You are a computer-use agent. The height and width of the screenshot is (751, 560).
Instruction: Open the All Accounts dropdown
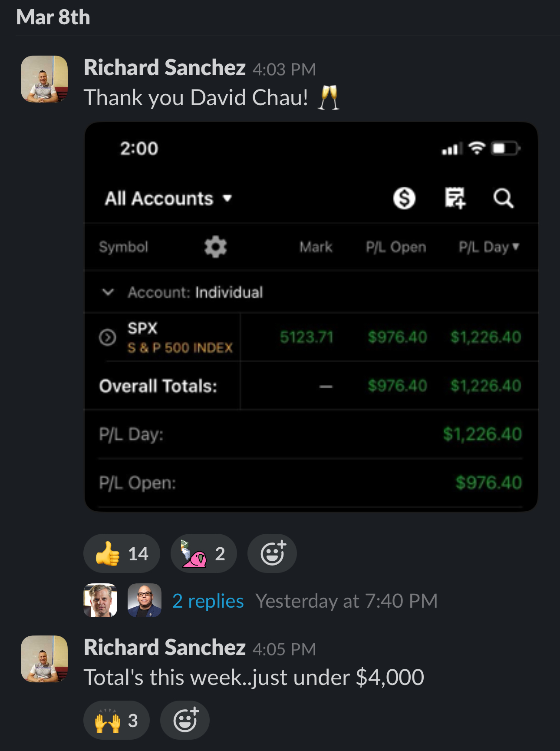168,199
